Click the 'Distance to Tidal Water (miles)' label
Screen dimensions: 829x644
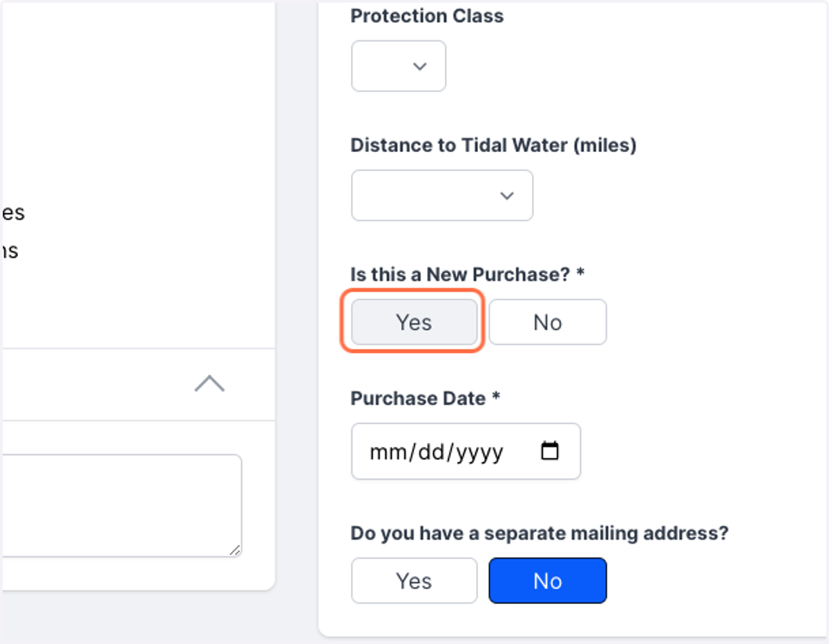click(494, 145)
